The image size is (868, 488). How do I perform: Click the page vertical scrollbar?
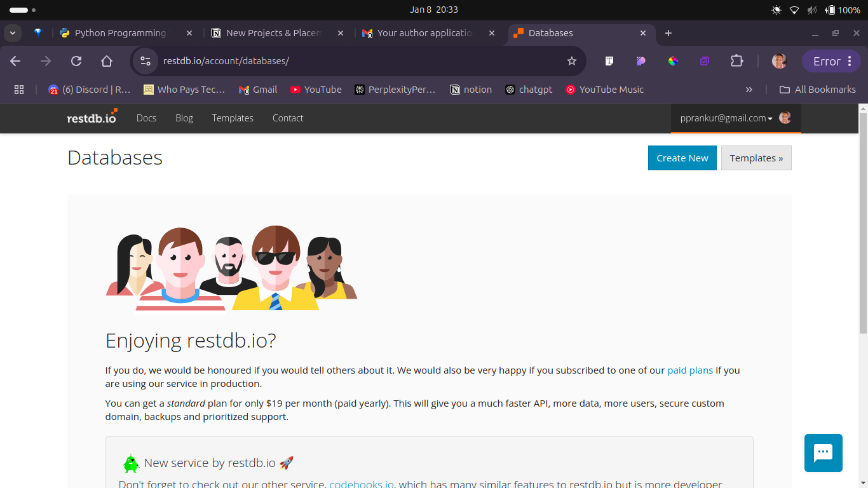(x=863, y=222)
